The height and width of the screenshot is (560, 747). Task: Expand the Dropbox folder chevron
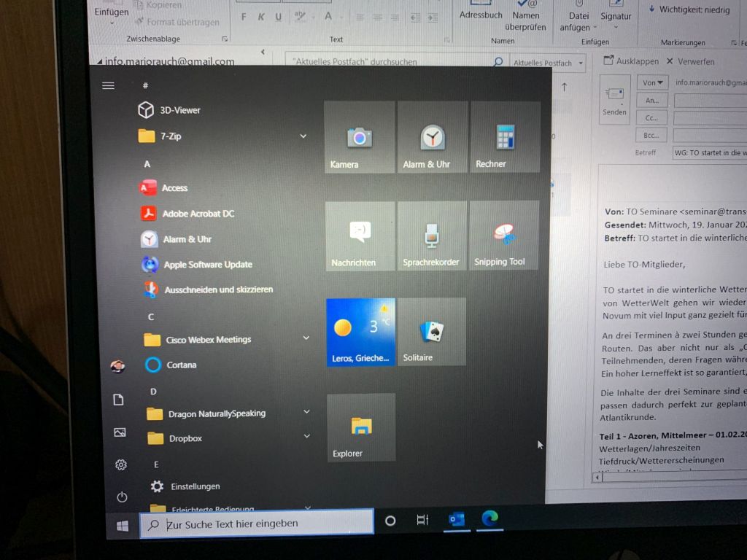tap(306, 437)
